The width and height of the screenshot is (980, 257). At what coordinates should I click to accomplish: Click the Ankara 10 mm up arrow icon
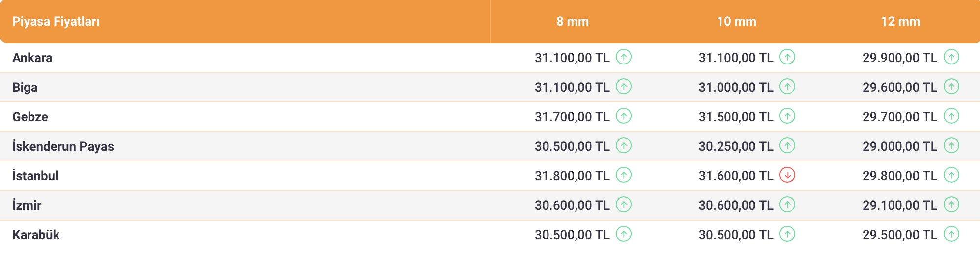[x=787, y=57]
